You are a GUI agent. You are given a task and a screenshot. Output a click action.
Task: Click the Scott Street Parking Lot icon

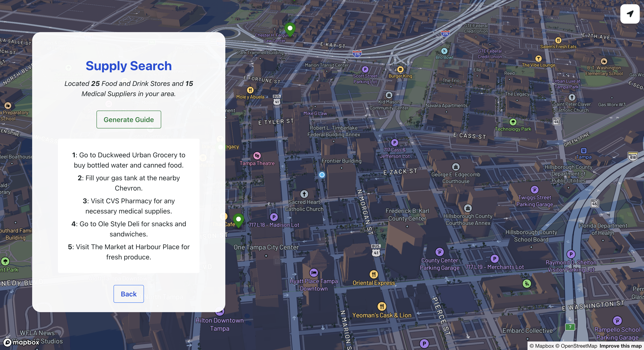(x=365, y=69)
